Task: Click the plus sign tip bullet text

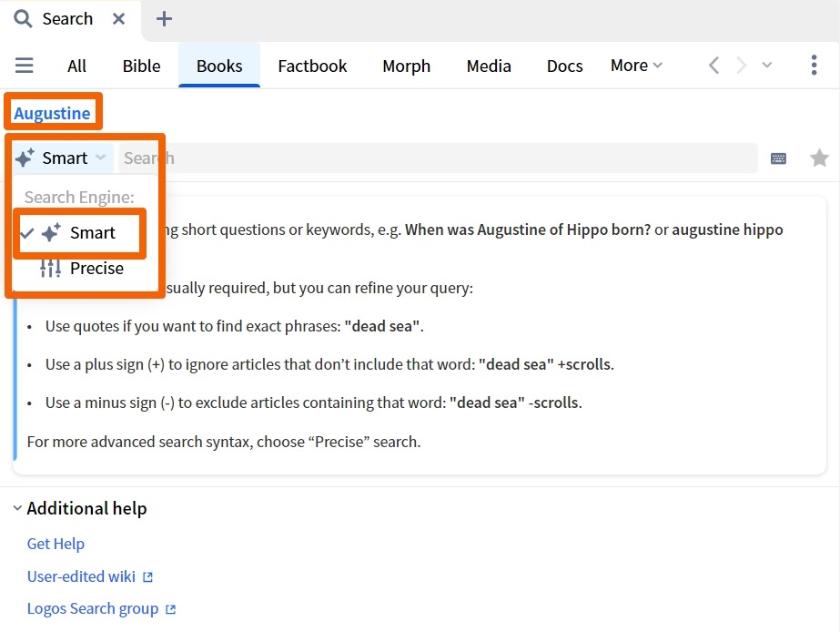Action: (x=329, y=364)
